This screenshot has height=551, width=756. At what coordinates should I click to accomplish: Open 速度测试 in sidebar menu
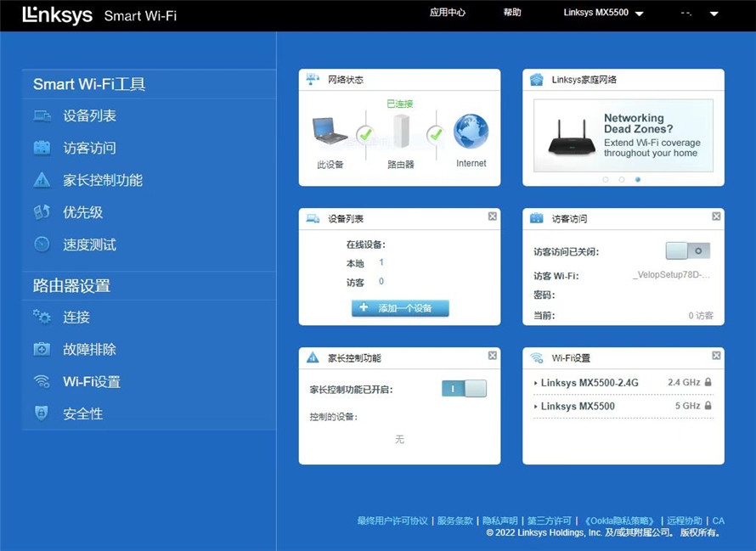pyautogui.click(x=90, y=245)
